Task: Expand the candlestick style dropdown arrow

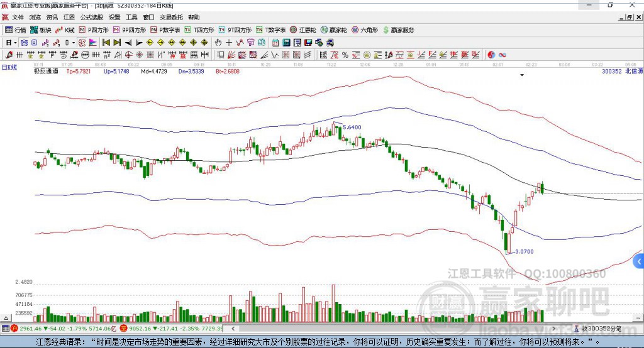Action: click(x=74, y=43)
